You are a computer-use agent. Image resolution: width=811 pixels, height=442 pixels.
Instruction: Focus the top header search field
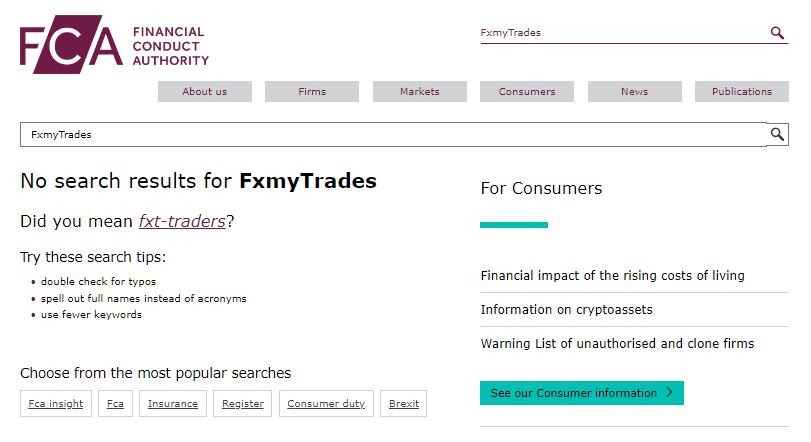623,33
